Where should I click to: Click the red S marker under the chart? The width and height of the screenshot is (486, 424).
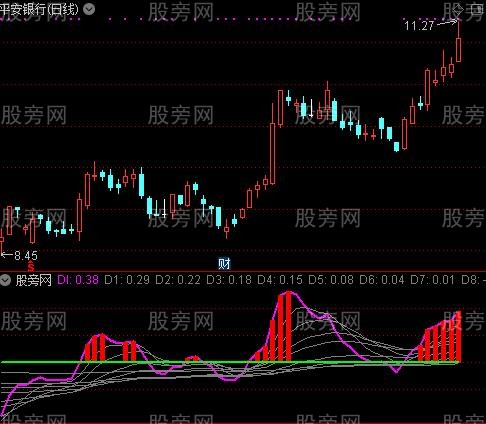[31, 267]
